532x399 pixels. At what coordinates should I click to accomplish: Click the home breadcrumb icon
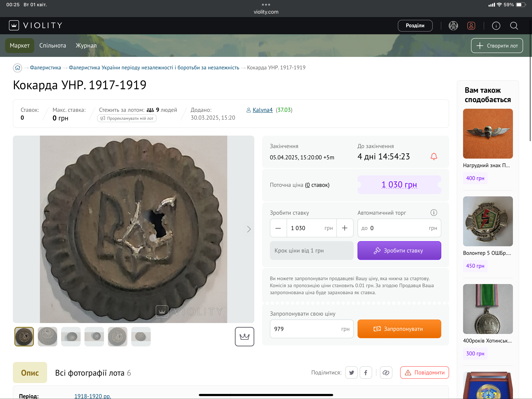pos(18,68)
